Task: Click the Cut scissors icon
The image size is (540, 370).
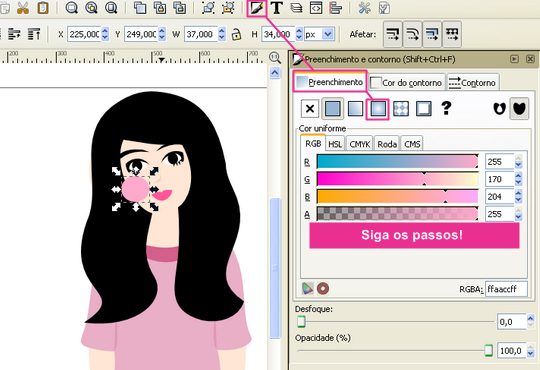Action: 23,8
